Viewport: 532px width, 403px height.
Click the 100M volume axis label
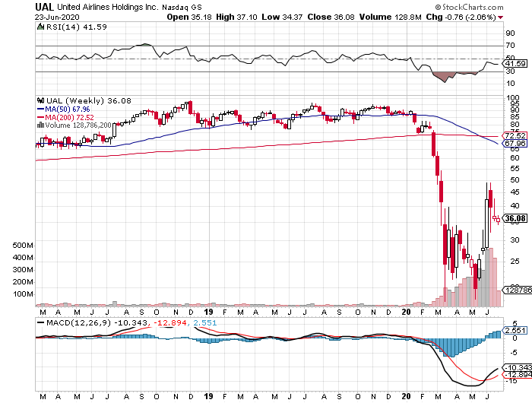click(23, 294)
